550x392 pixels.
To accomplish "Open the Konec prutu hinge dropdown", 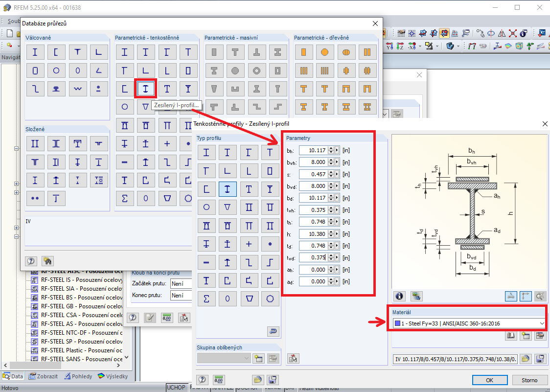I will (x=181, y=295).
